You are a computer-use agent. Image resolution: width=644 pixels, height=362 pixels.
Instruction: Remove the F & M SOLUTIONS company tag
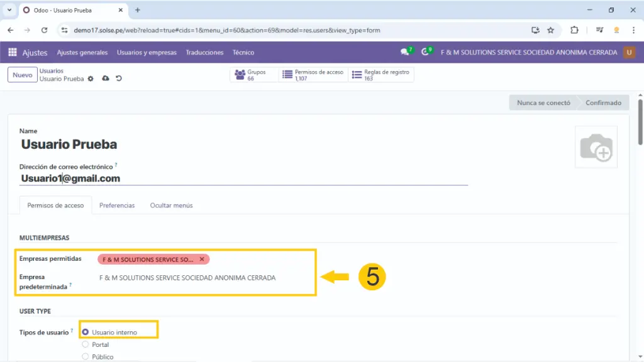[x=202, y=259]
